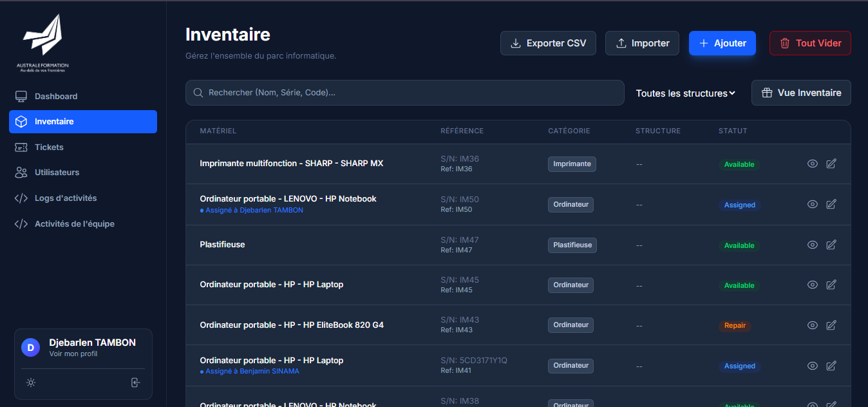
Task: Edit the HP Laptop IM45 item
Action: (x=831, y=285)
